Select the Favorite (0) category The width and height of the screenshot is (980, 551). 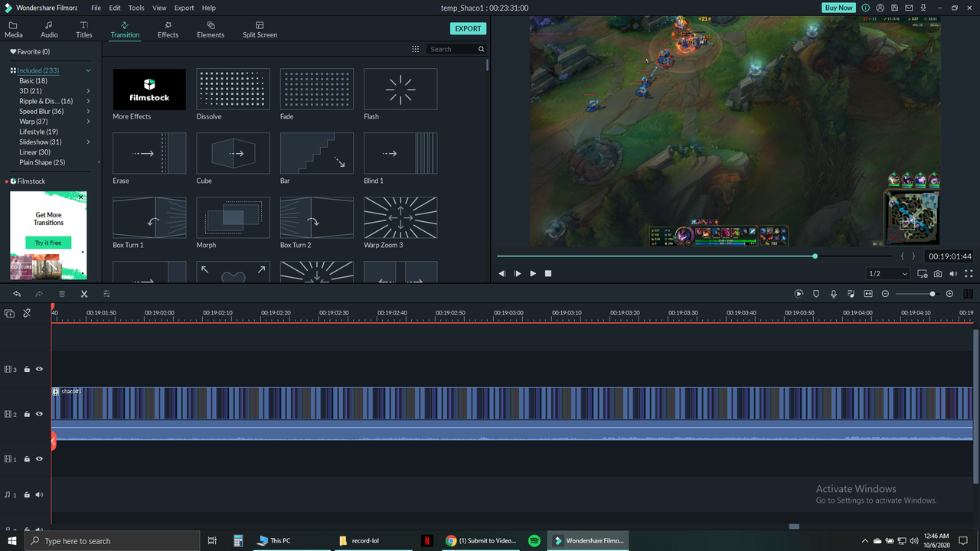(30, 51)
